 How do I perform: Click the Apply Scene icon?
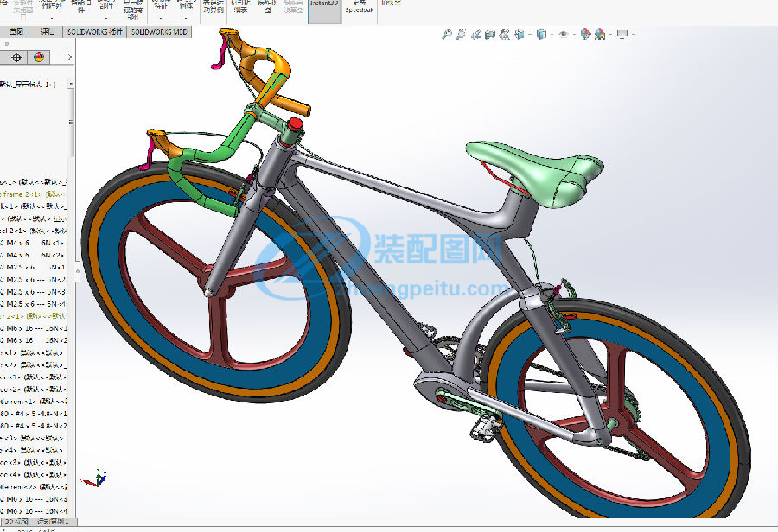(601, 35)
